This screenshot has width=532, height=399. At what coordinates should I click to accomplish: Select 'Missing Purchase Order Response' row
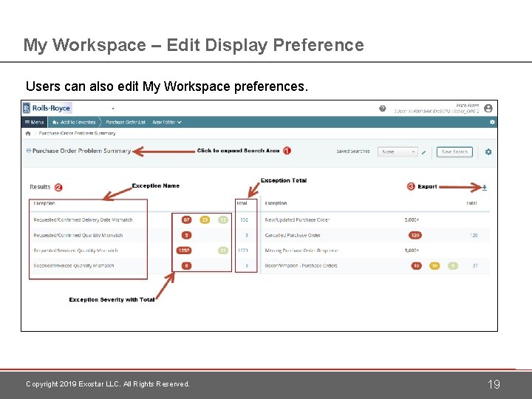click(x=301, y=250)
